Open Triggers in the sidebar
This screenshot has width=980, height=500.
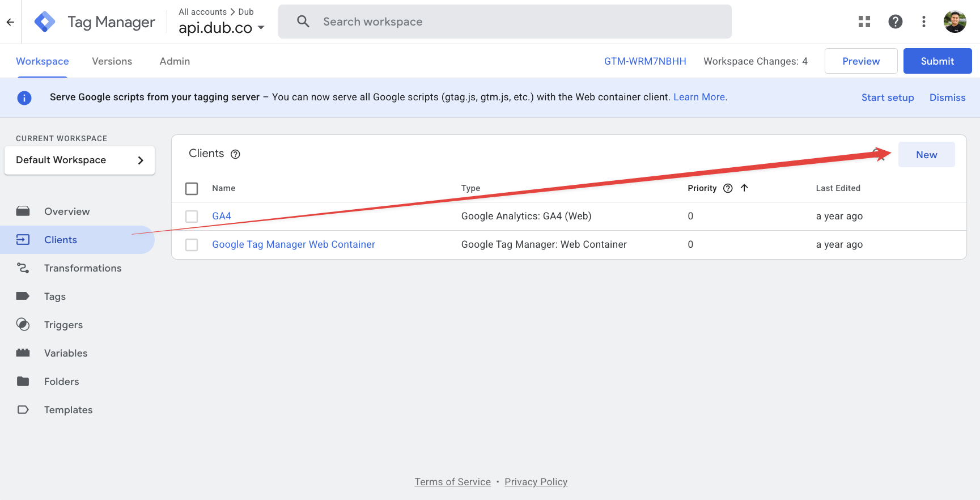pos(63,325)
